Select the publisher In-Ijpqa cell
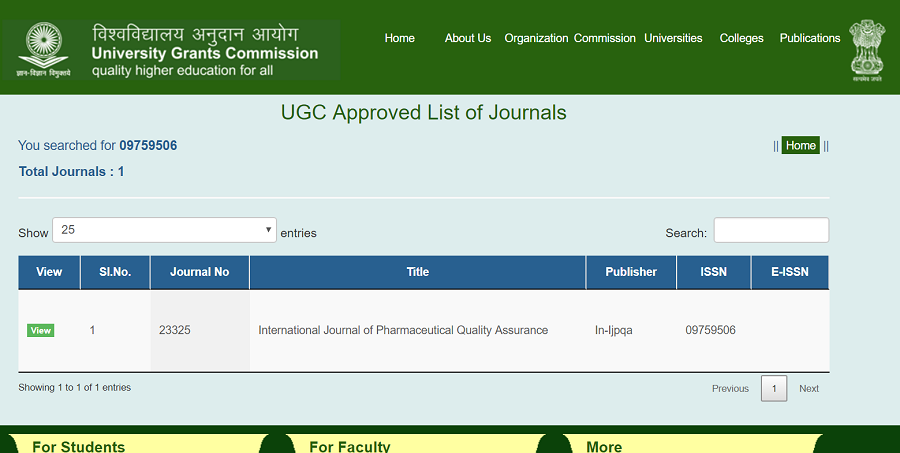 631,331
